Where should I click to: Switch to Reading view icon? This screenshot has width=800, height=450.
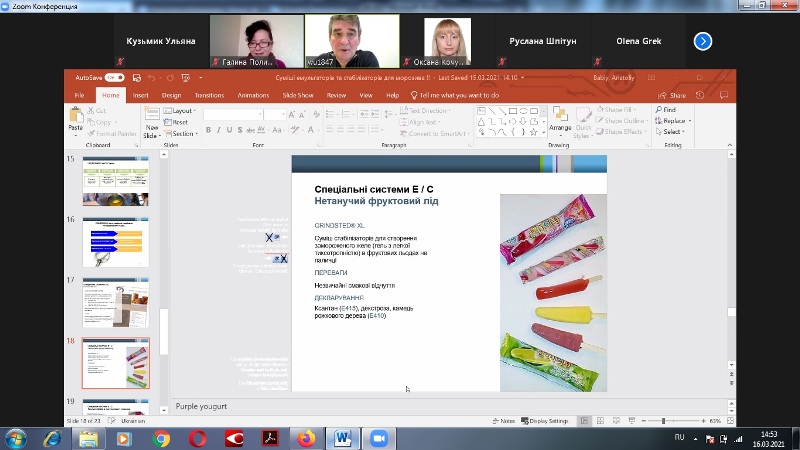tap(616, 421)
